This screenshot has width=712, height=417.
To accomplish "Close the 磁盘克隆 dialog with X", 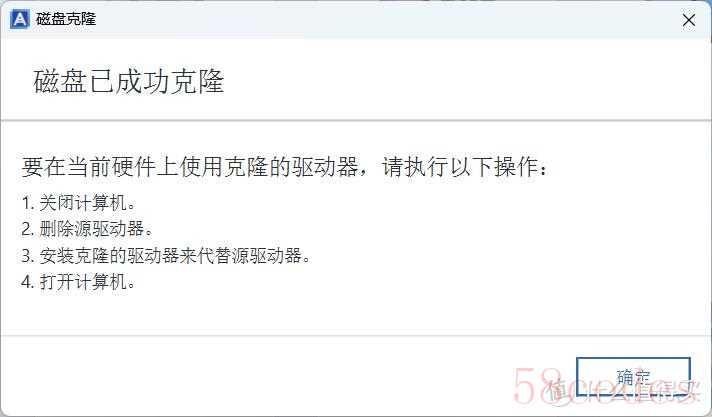I will click(x=689, y=20).
